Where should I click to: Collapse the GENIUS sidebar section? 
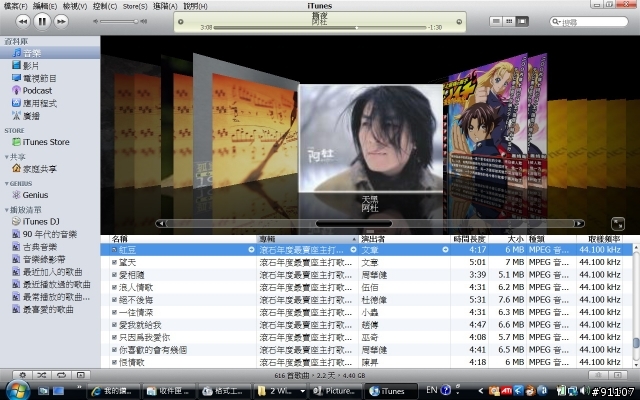(x=7, y=183)
